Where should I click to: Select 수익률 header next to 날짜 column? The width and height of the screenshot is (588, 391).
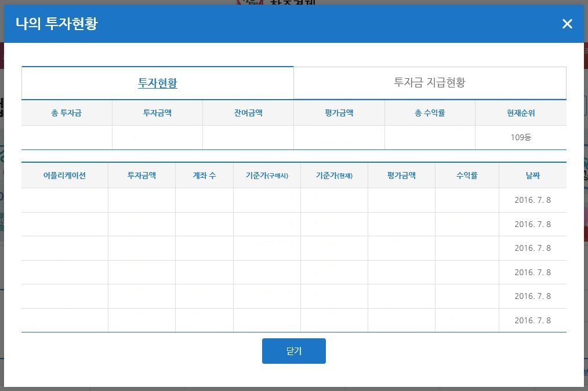coord(467,176)
